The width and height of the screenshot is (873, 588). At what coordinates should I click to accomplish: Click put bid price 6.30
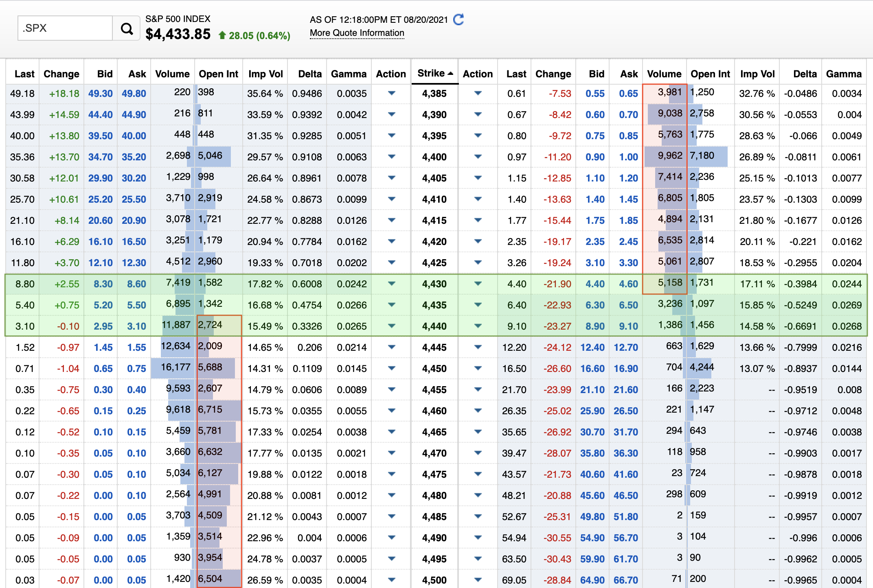595,305
